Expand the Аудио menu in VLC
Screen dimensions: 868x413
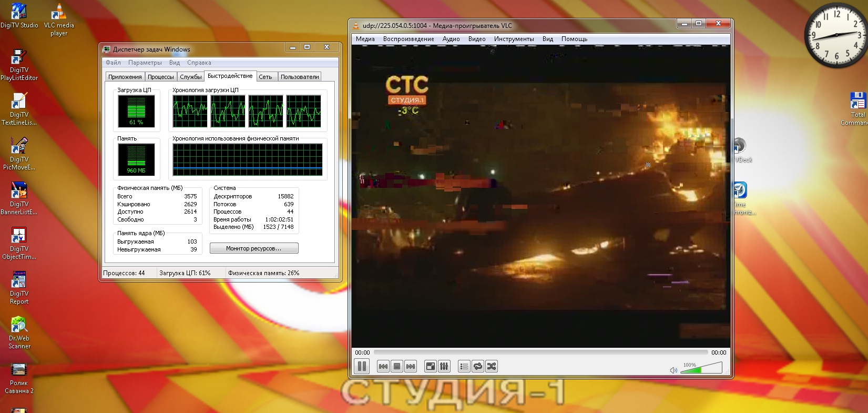click(451, 39)
